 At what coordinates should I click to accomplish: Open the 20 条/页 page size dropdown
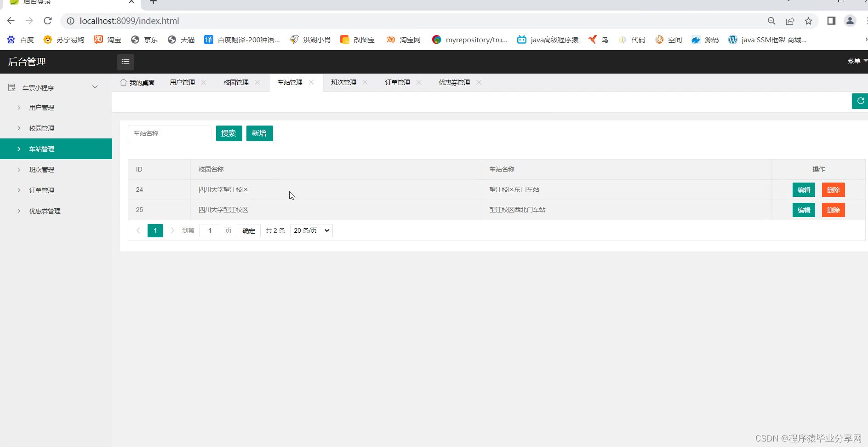coord(311,230)
